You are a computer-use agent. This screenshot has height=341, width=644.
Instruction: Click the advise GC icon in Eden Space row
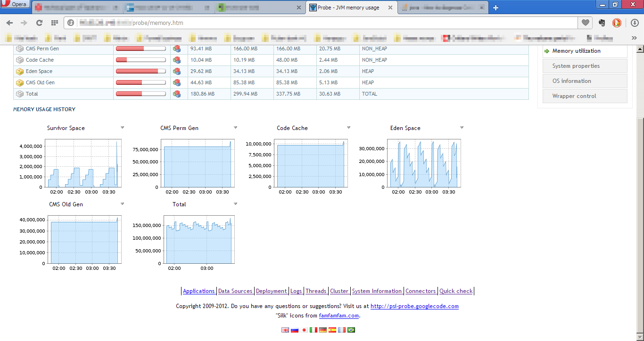[x=177, y=71]
